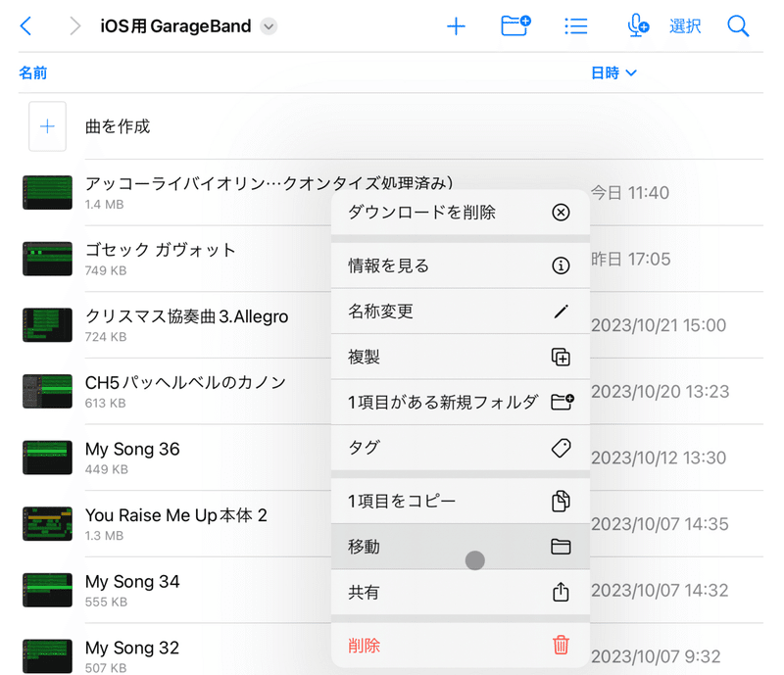Go forward with the right chevron
Viewport: 784px width, 675px height.
74,26
